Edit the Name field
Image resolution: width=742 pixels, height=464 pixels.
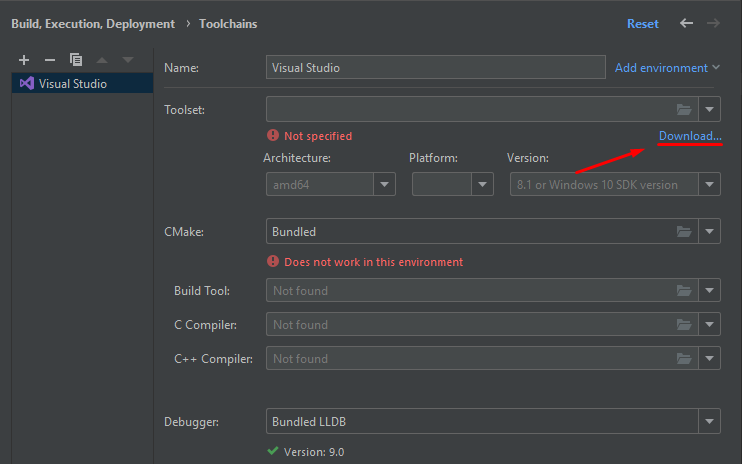[x=435, y=67]
